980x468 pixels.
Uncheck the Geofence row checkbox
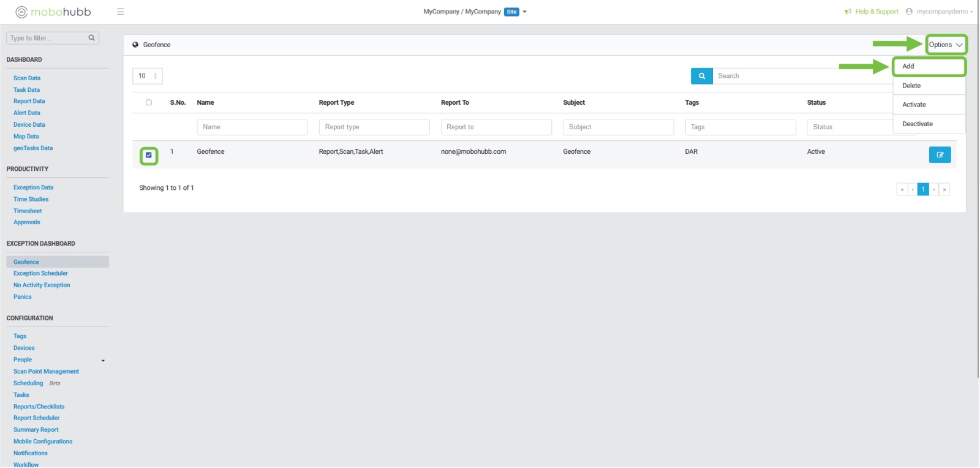149,156
